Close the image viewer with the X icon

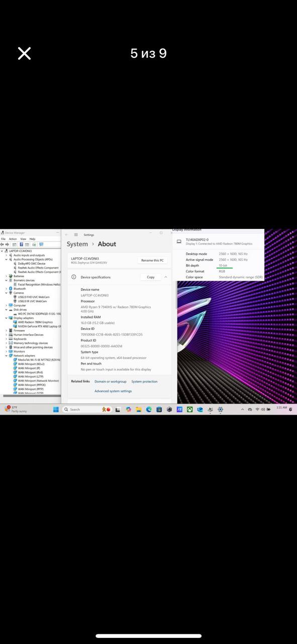point(24,53)
